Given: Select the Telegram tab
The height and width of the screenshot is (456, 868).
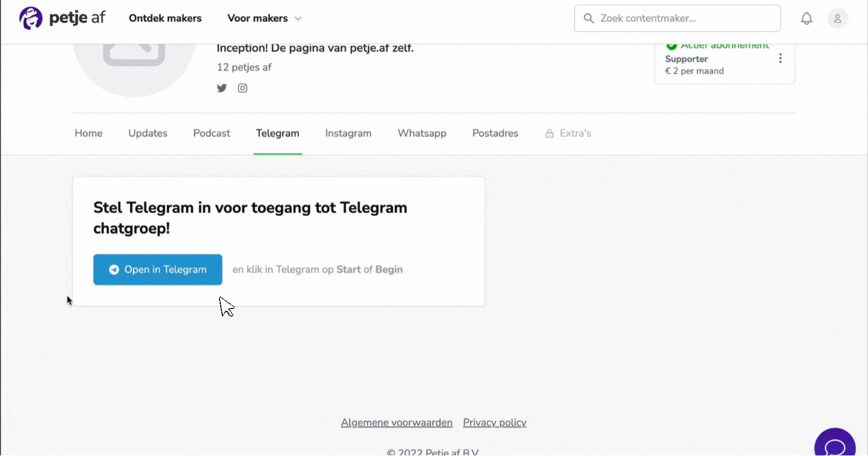Looking at the screenshot, I should [x=277, y=134].
